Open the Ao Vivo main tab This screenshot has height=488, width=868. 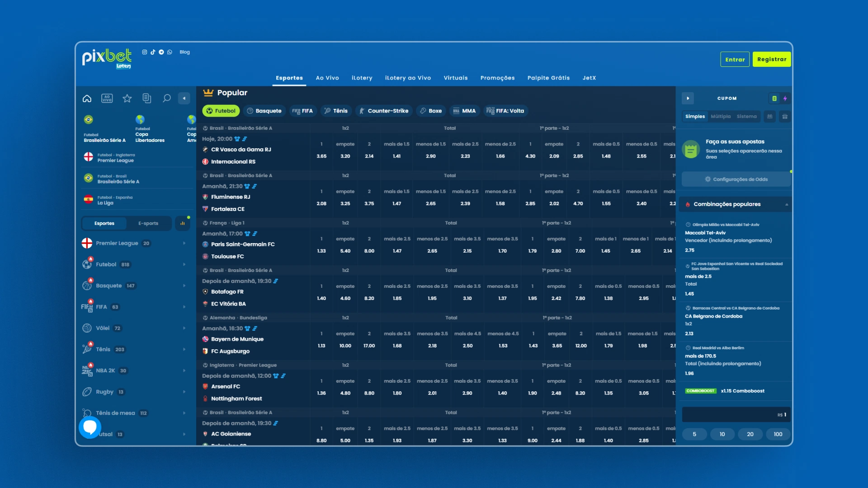pos(327,78)
